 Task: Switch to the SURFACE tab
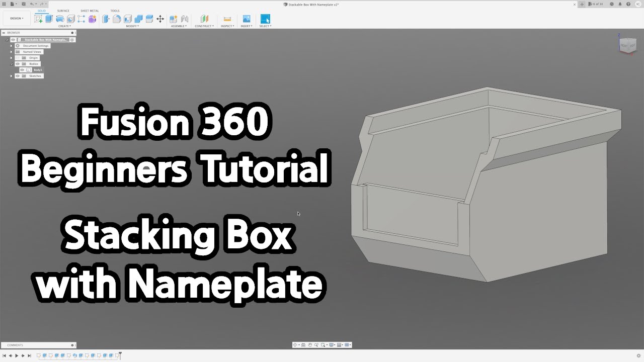tap(63, 11)
